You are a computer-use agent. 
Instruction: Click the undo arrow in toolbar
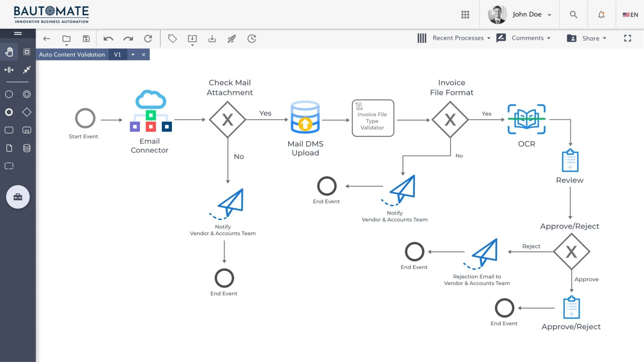(108, 39)
